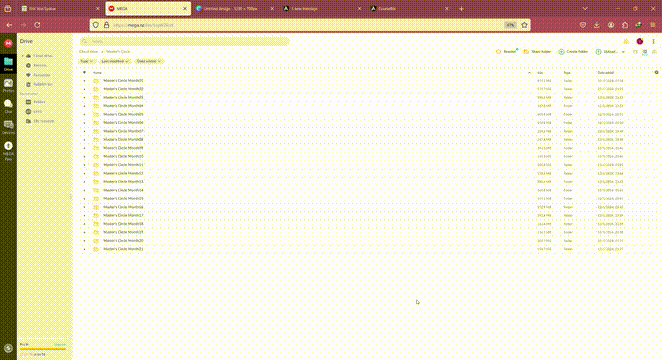Focus the search input field
The image size is (662, 360).
[x=185, y=41]
